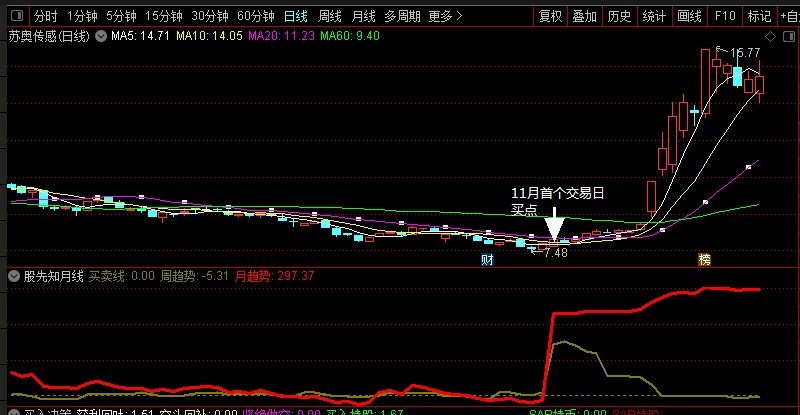Toggle the left panel icon before 分时
Viewport: 800px width, 415px height.
17,16
